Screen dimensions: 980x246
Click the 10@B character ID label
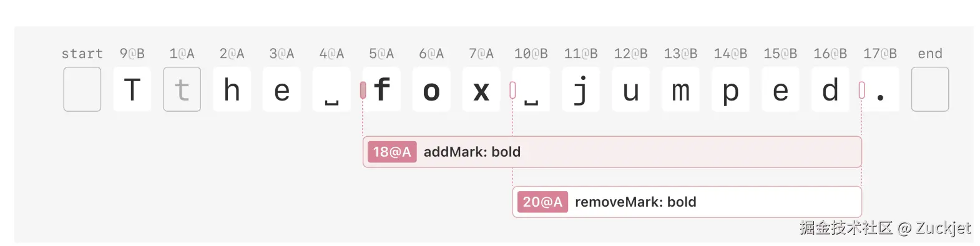pos(531,54)
